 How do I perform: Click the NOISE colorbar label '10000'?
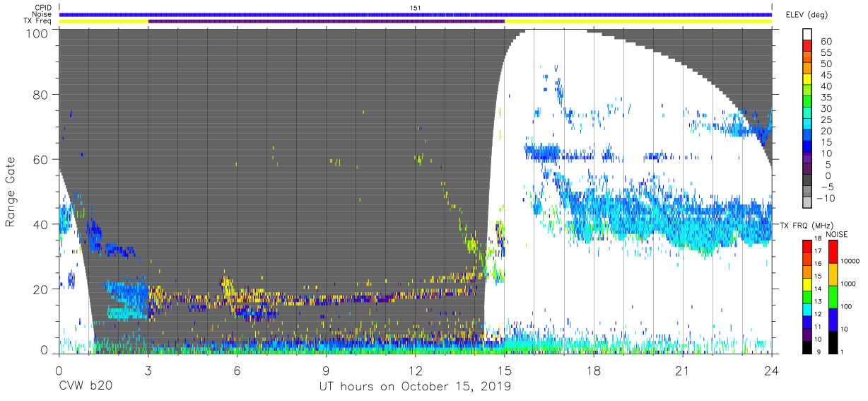[852, 262]
